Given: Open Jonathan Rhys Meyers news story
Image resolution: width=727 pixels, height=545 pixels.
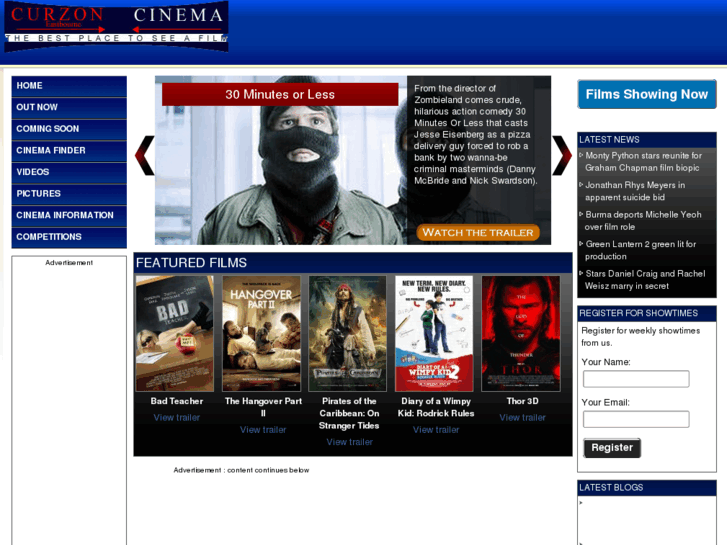Looking at the screenshot, I should (x=635, y=191).
